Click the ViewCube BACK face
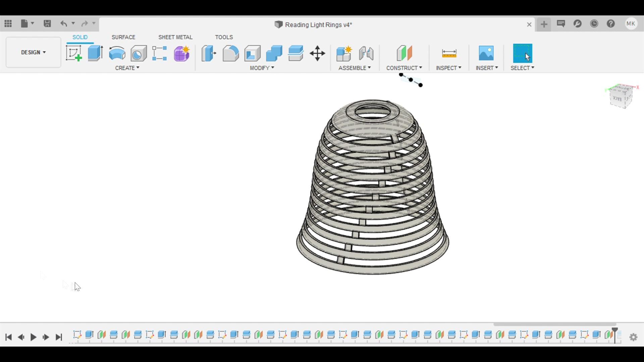The image size is (644, 362). tap(618, 99)
